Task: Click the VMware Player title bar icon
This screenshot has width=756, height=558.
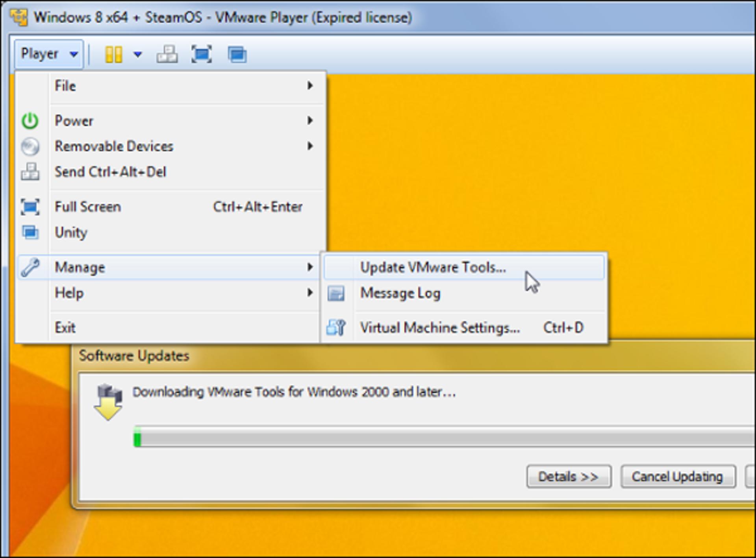Action: [19, 17]
